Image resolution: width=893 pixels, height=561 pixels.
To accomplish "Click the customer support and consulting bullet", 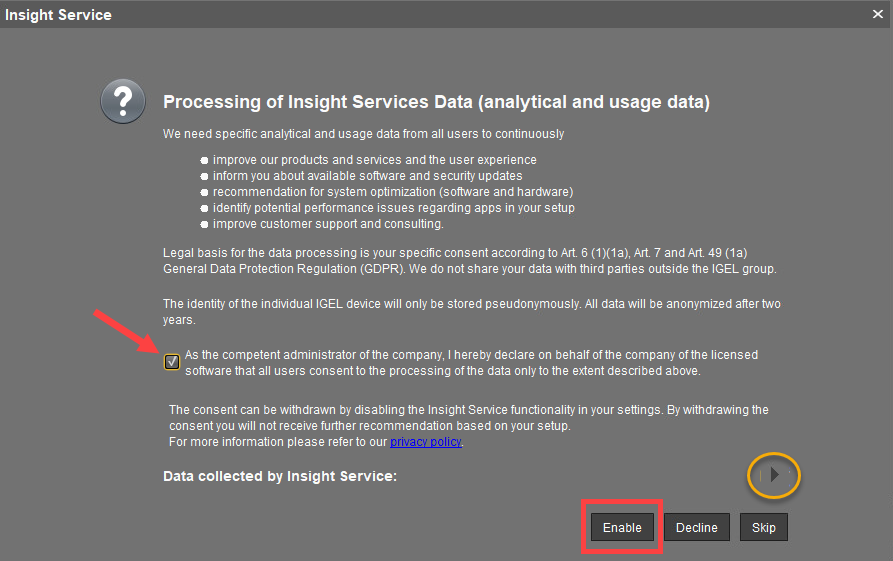I will [x=328, y=224].
